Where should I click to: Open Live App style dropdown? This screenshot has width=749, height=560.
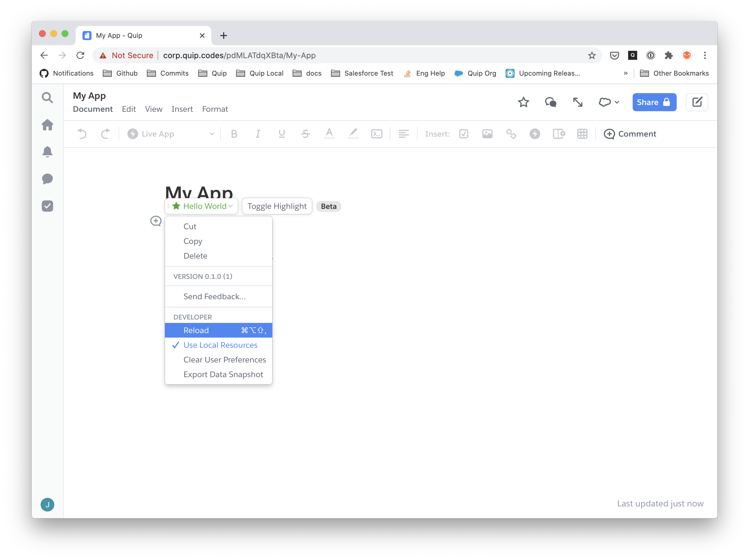pos(171,134)
